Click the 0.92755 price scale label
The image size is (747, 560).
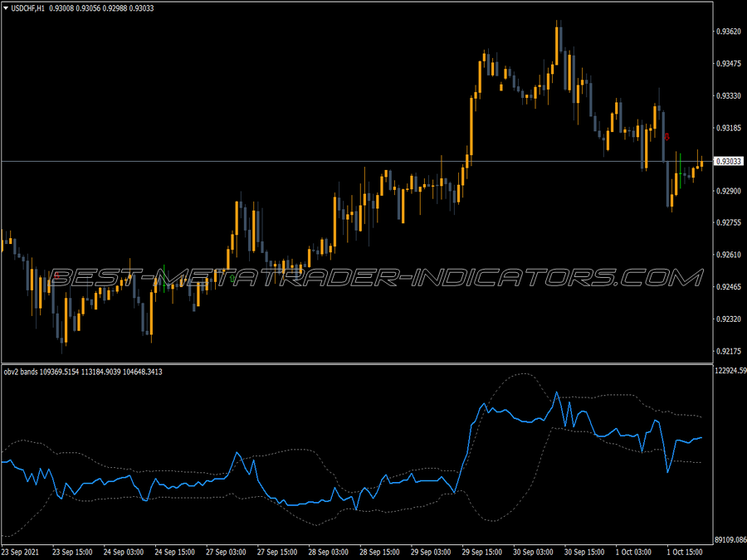point(729,222)
